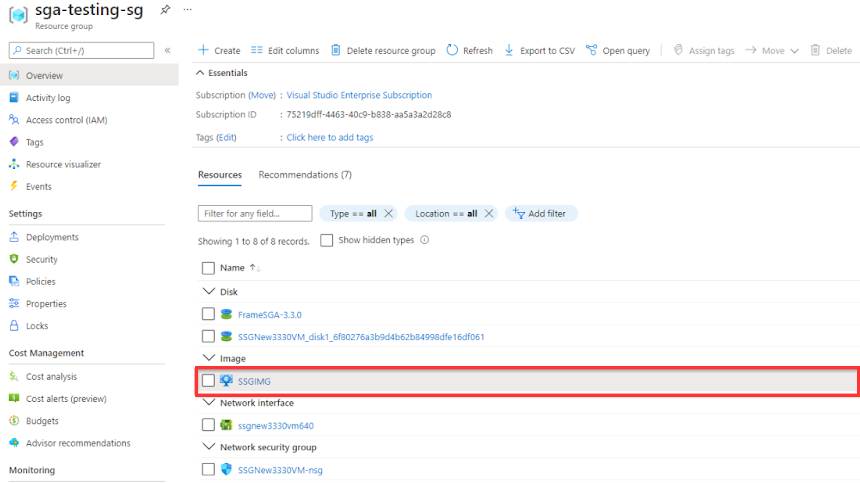
Task: Collapse the Essentials section
Action: (200, 73)
